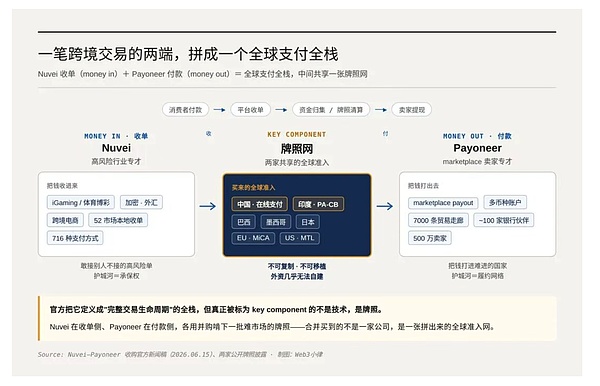Select the '日本' chip
The width and height of the screenshot is (600, 386).
click(x=308, y=222)
